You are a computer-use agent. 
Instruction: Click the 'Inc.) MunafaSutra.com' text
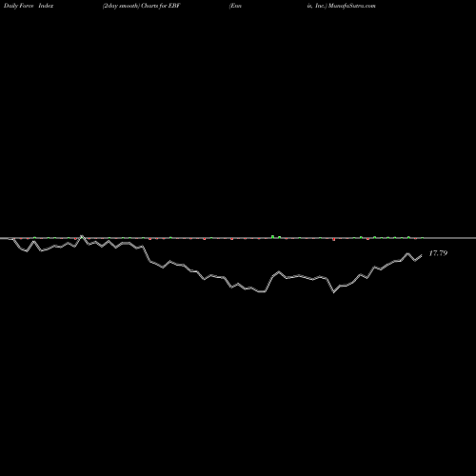pyautogui.click(x=346, y=6)
